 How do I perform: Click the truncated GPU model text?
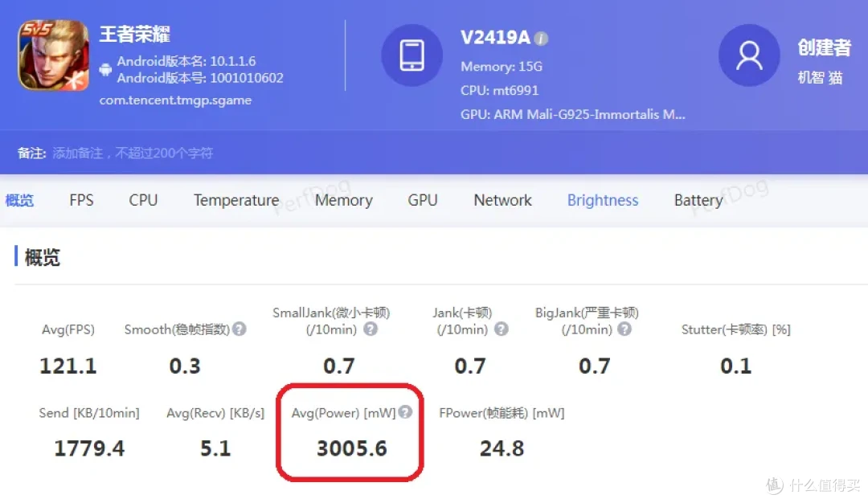[x=574, y=114]
